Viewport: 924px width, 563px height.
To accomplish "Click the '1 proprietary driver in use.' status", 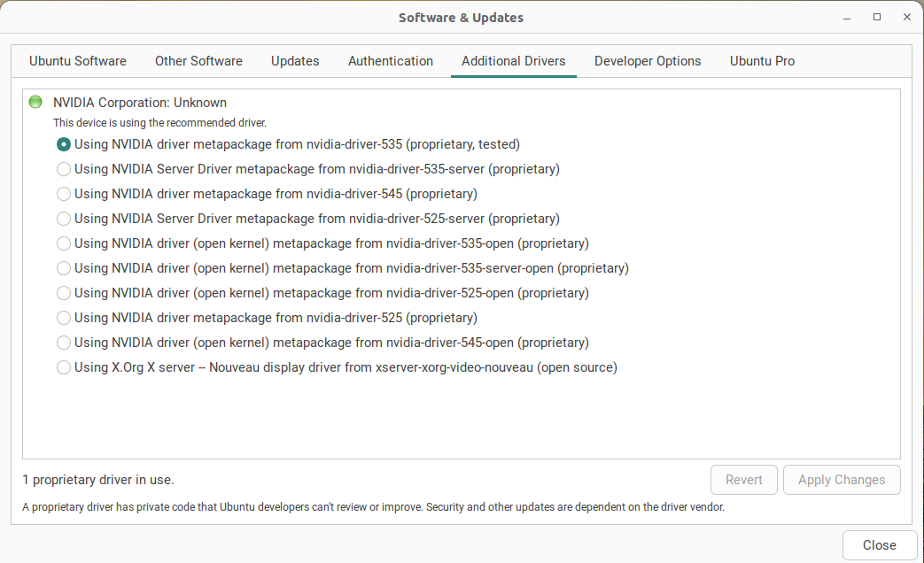I will [98, 480].
